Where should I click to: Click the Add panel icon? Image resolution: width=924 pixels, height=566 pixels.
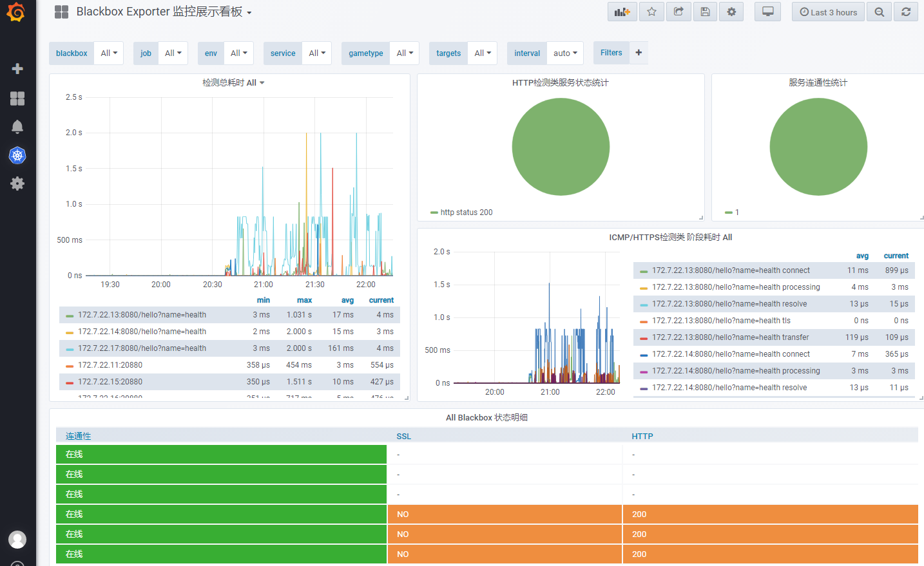tap(622, 12)
